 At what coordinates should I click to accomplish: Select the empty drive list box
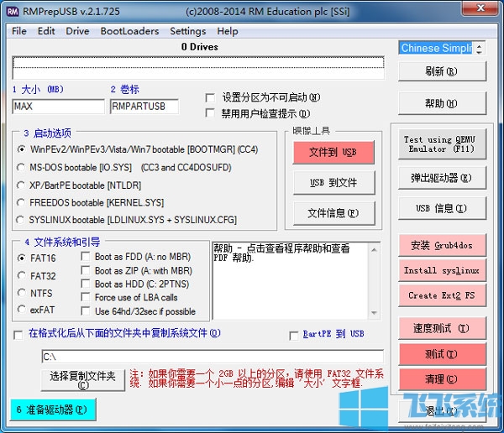(x=198, y=67)
